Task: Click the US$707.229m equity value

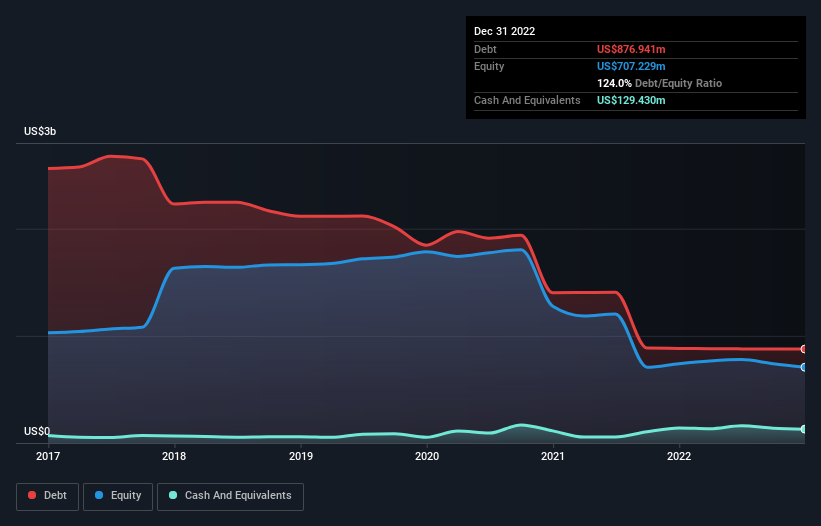Action: [x=631, y=66]
